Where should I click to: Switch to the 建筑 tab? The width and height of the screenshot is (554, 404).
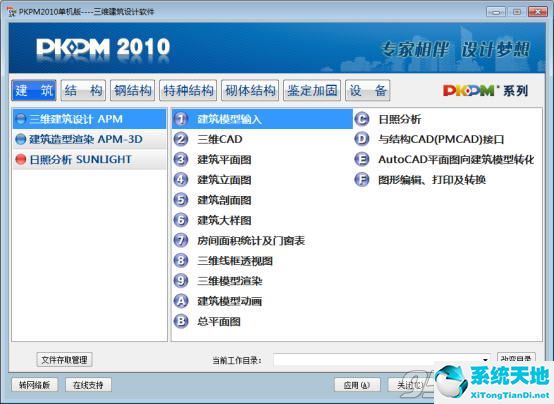pyautogui.click(x=34, y=90)
